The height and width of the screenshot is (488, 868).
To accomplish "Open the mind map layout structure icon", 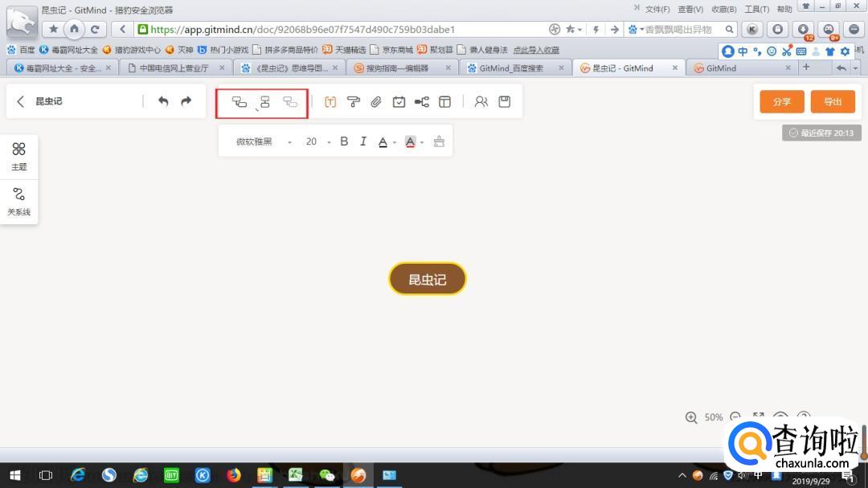I will 422,102.
